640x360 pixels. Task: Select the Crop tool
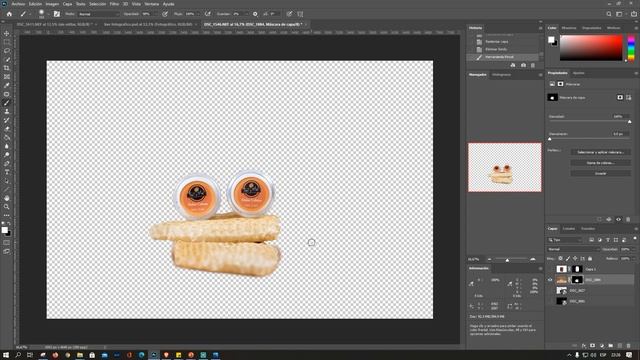click(x=7, y=68)
